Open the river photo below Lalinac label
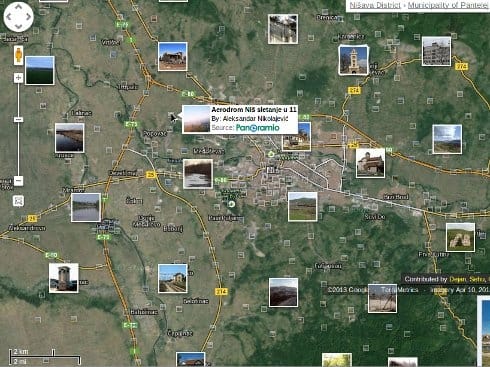The width and height of the screenshot is (490, 367). (x=69, y=138)
